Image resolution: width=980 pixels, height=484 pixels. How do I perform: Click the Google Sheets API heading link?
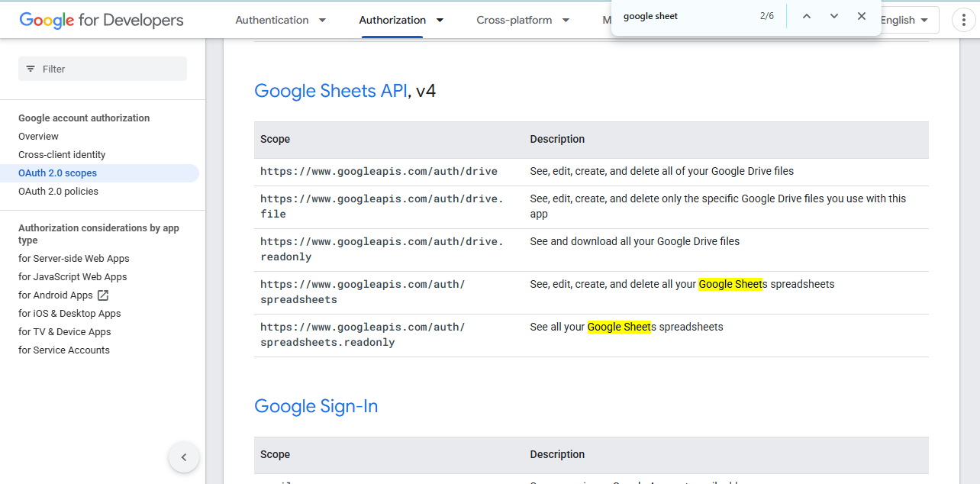point(330,91)
